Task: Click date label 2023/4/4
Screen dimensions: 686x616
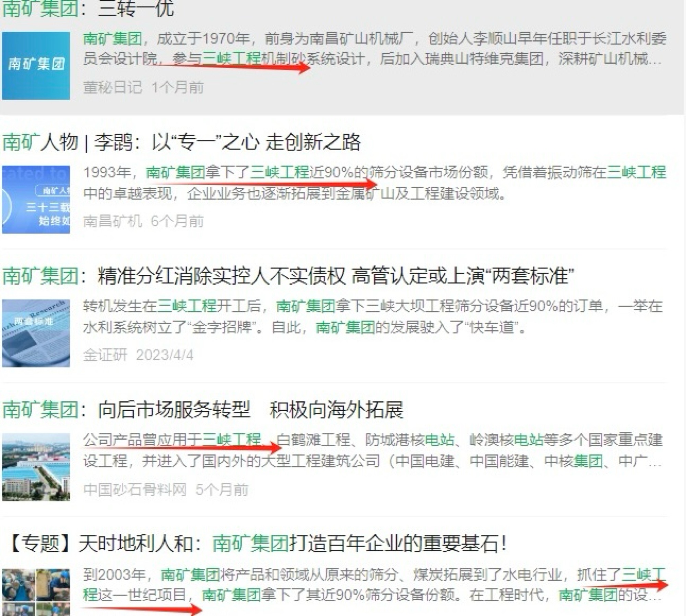Action: pos(165,355)
